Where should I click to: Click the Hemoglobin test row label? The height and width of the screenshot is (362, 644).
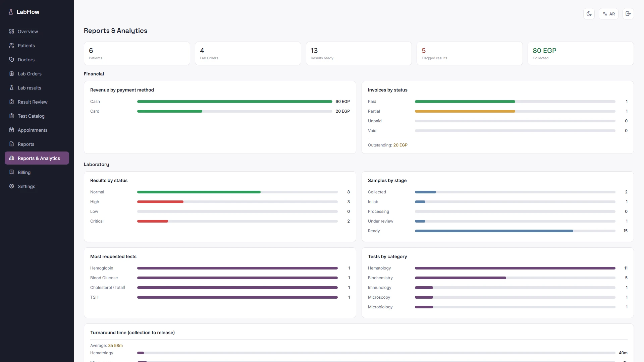click(x=102, y=268)
